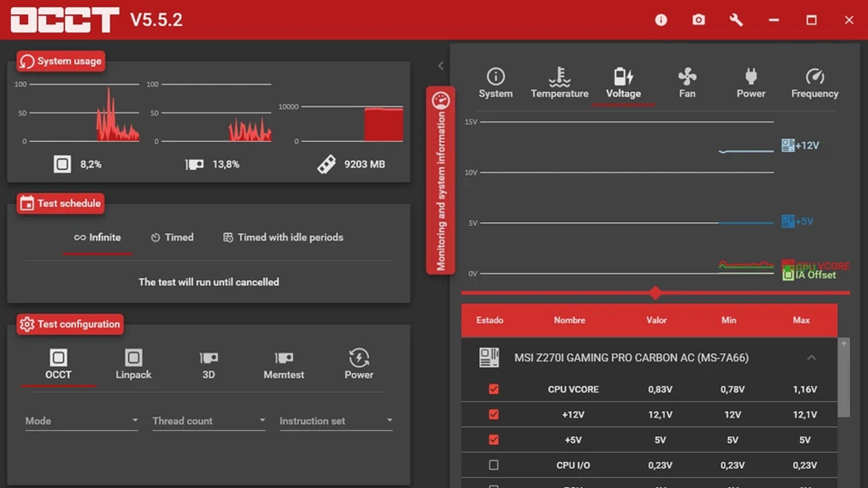Viewport: 868px width, 488px height.
Task: Expand the Thread count dropdown
Action: click(x=208, y=421)
